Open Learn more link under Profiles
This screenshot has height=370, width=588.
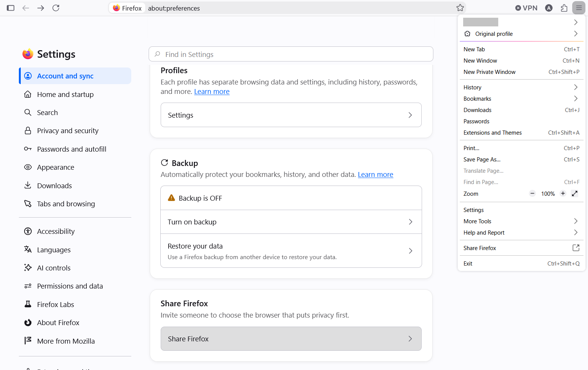(212, 92)
